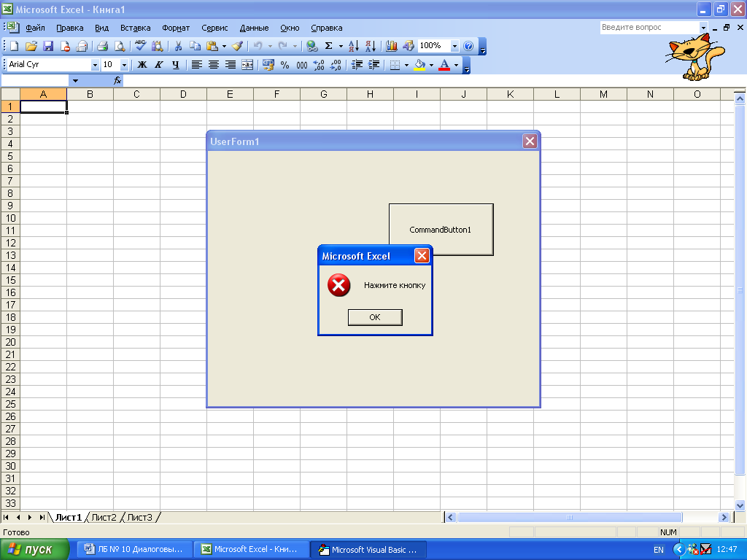Expand the help question box dropdown
747x560 pixels.
(x=703, y=28)
